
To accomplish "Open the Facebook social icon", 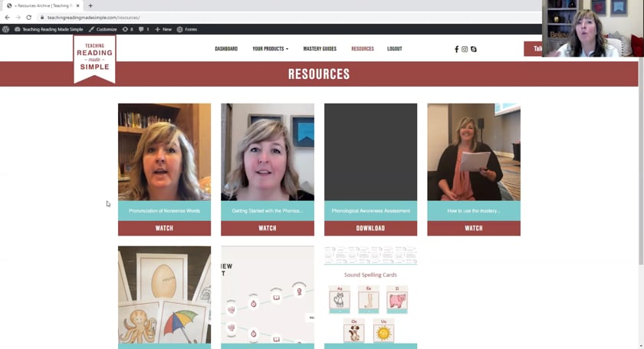I will tap(456, 49).
